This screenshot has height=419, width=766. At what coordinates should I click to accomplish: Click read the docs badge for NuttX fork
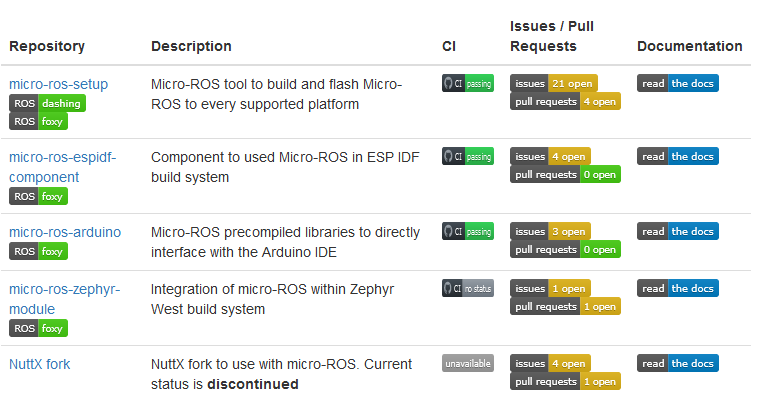[x=678, y=363]
